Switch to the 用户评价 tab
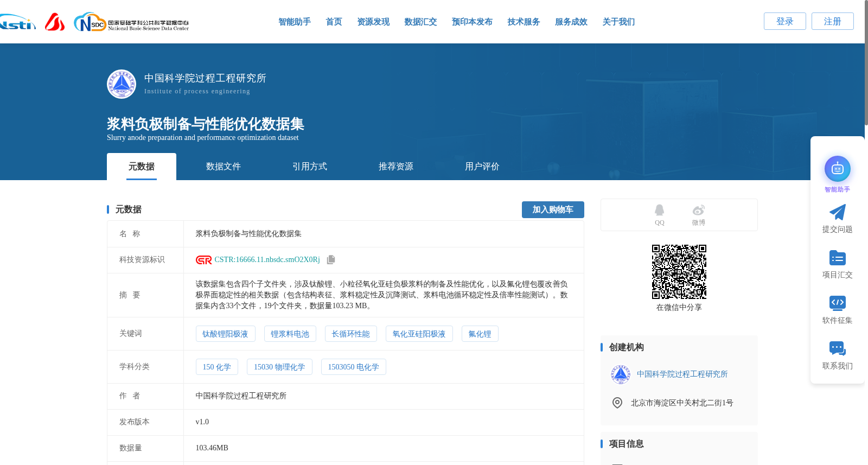Image resolution: width=868 pixels, height=465 pixels. (x=482, y=167)
